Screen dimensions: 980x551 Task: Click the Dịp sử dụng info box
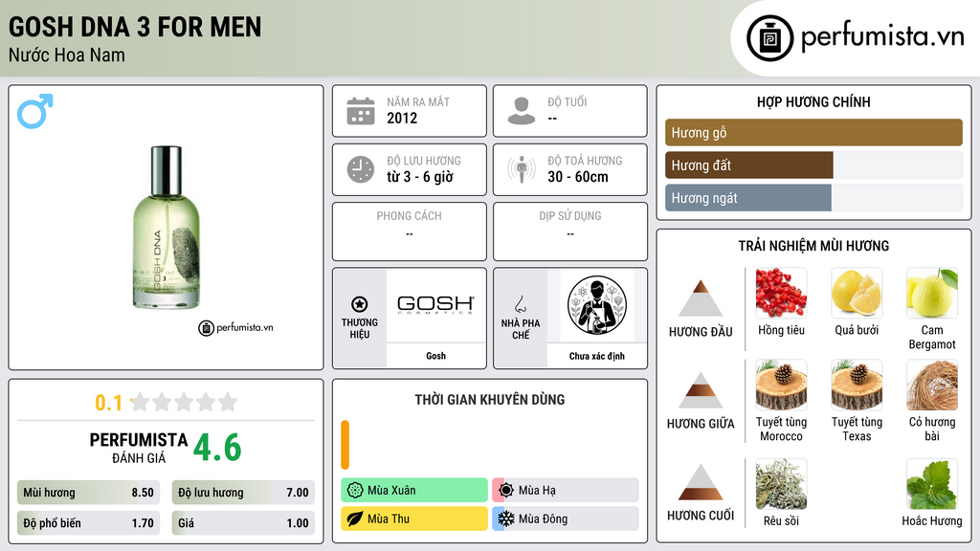click(570, 231)
